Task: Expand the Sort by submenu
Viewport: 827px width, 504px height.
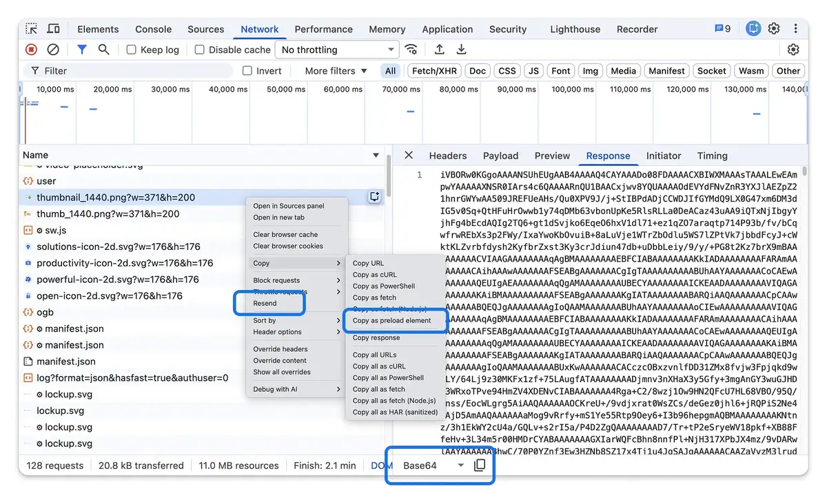Action: (296, 320)
